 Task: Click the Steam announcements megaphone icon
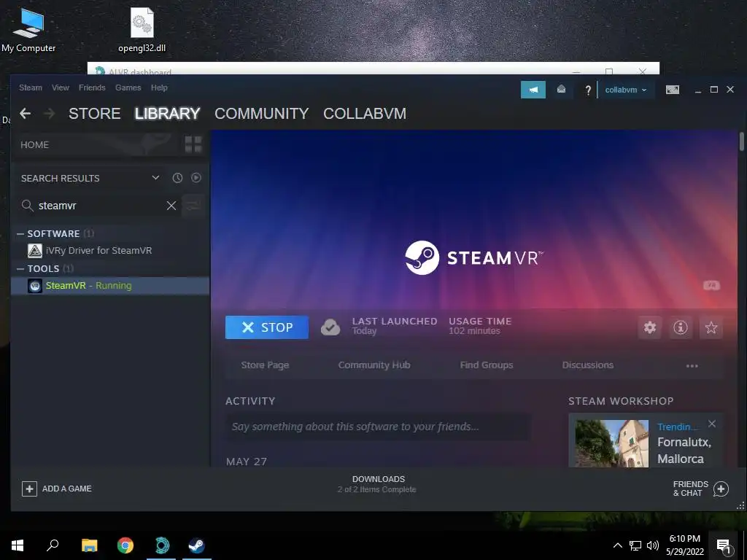[x=533, y=90]
